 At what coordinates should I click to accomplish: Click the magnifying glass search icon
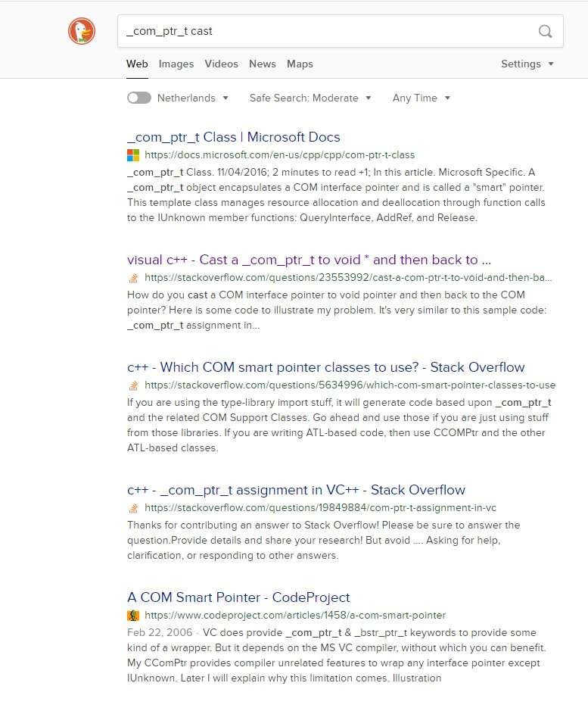[x=545, y=31]
